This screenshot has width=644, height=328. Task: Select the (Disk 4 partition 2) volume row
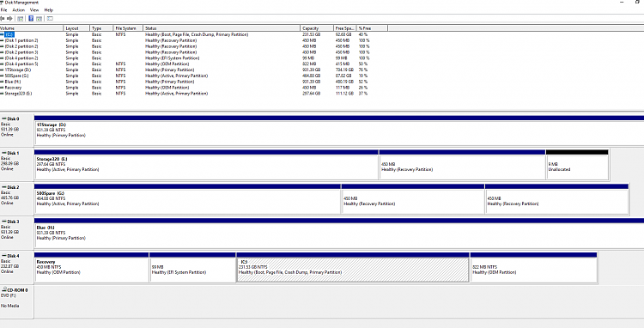(194, 58)
